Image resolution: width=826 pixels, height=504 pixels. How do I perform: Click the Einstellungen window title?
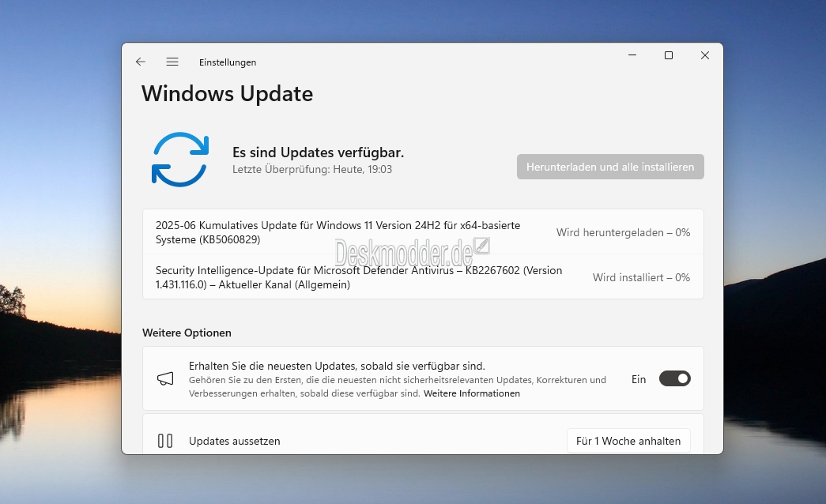pos(228,62)
